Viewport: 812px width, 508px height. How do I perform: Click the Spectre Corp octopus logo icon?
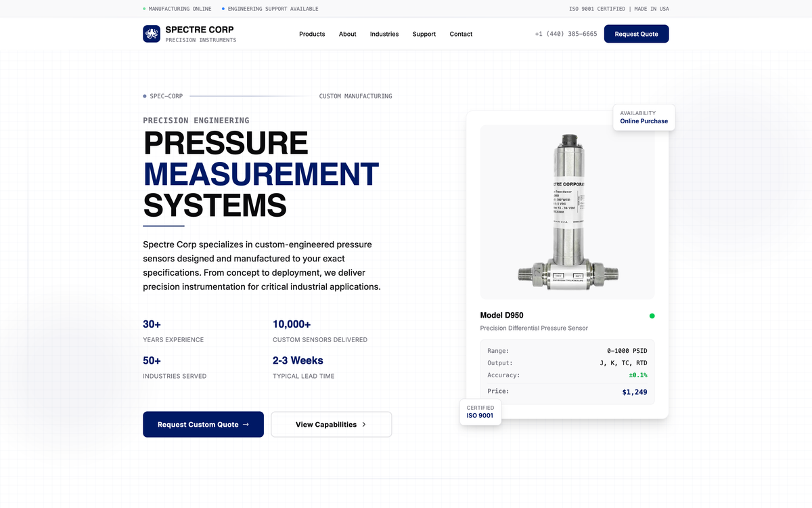pos(152,34)
